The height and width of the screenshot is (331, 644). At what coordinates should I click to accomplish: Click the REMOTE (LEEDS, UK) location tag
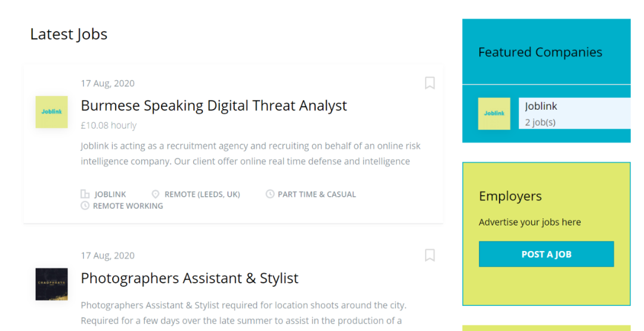pyautogui.click(x=196, y=194)
